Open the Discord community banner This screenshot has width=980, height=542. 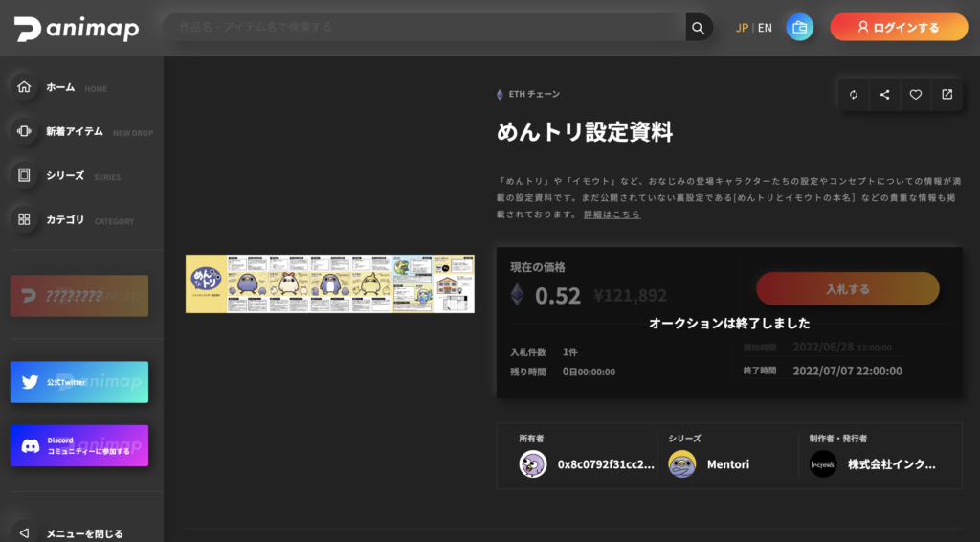pos(79,445)
